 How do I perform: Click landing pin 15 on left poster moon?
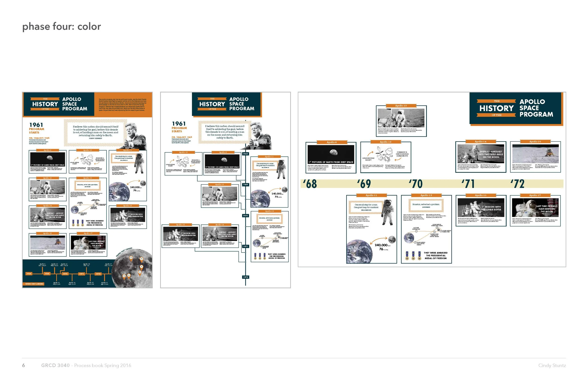pos(131,258)
